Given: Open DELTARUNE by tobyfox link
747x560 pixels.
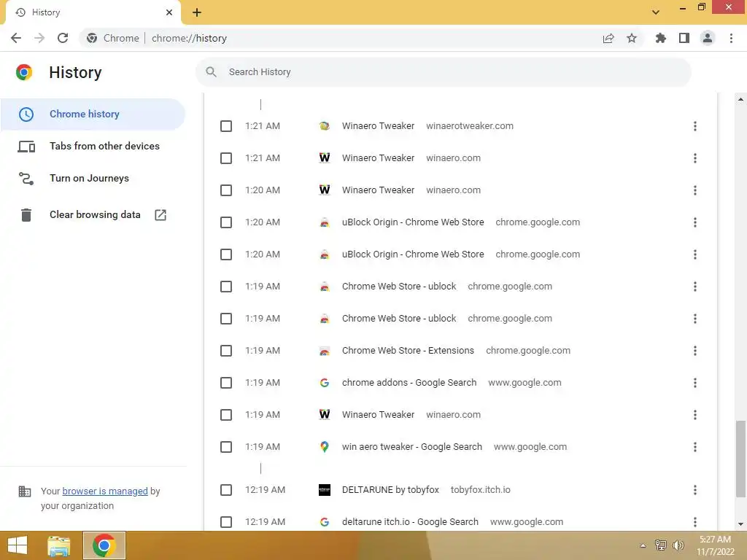Looking at the screenshot, I should 391,490.
